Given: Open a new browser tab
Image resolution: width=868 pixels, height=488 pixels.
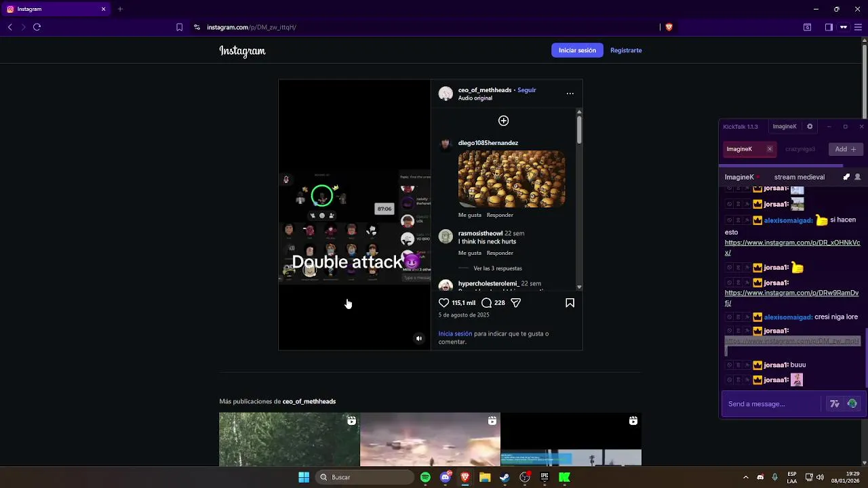Looking at the screenshot, I should coord(120,9).
